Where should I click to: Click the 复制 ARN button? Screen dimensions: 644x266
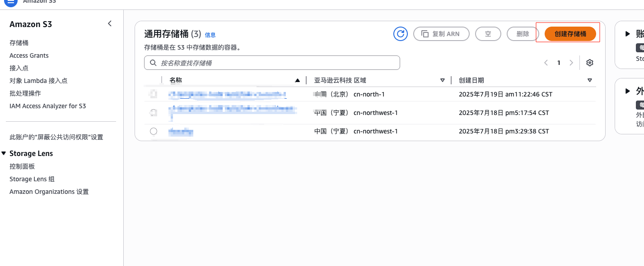coord(441,34)
